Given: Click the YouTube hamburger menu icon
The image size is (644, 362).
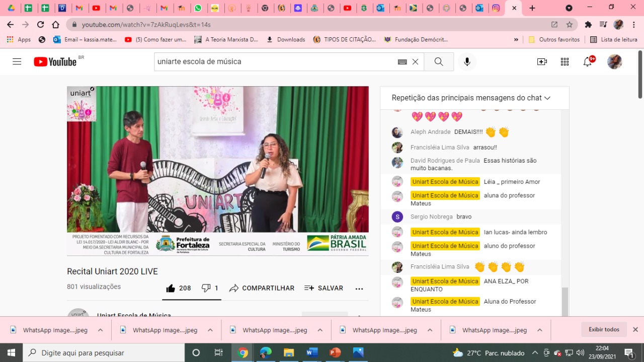Looking at the screenshot, I should pos(17,61).
